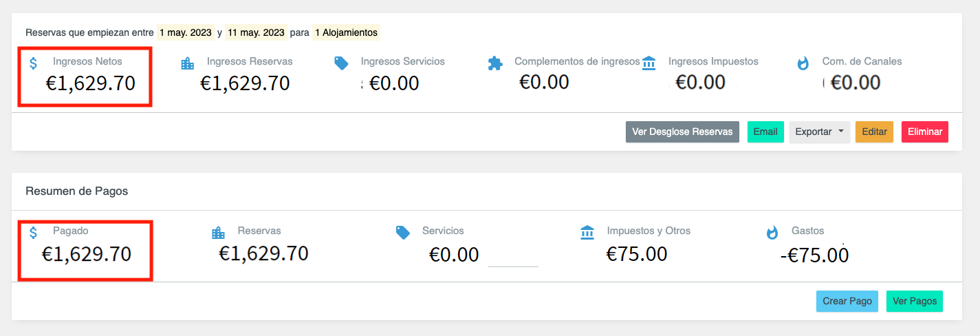Viewport: 980px width, 336px height.
Task: Click the dollar icon beside Pagado
Action: point(34,233)
